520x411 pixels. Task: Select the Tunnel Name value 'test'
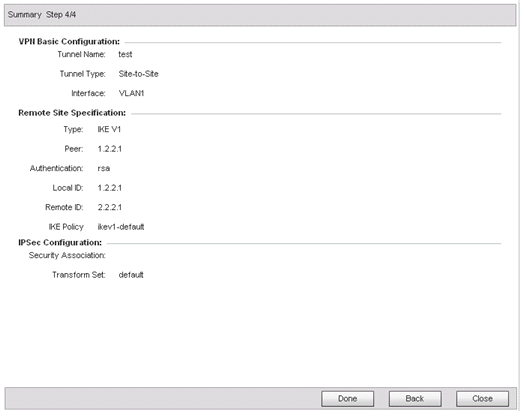tap(125, 54)
